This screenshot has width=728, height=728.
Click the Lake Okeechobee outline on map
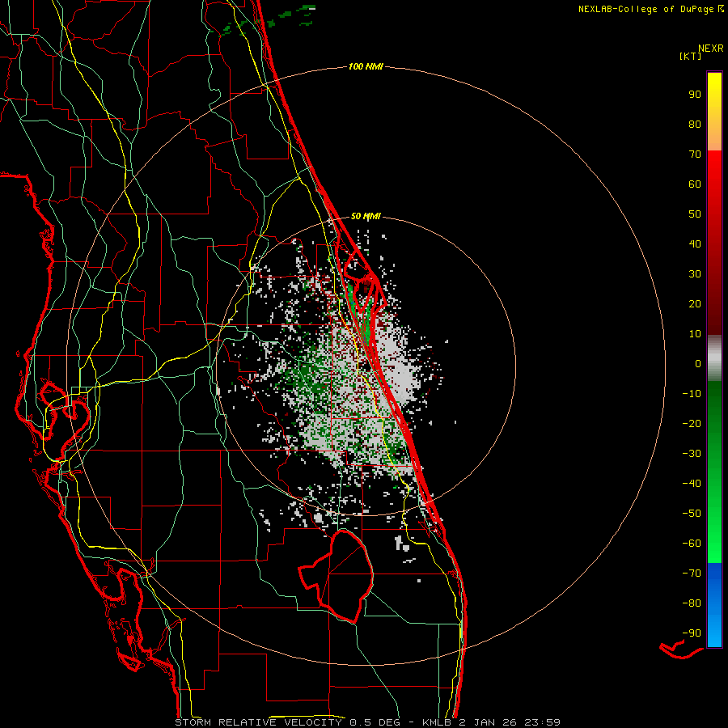click(336, 576)
